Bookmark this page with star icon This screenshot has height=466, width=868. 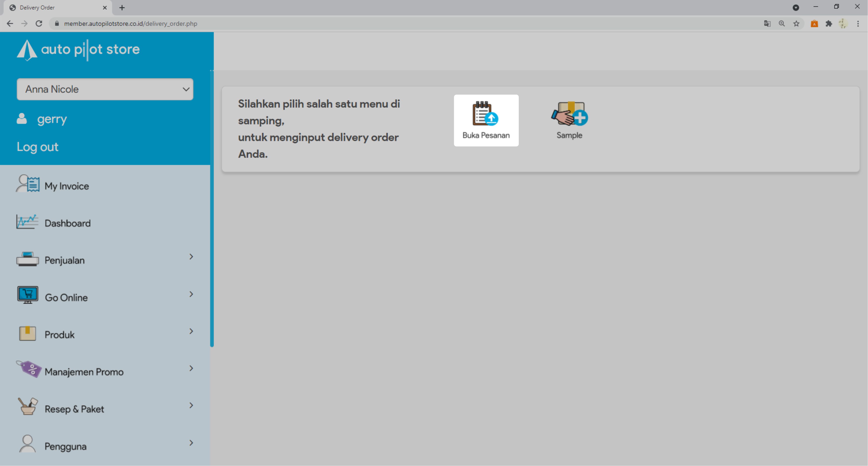[x=796, y=24]
